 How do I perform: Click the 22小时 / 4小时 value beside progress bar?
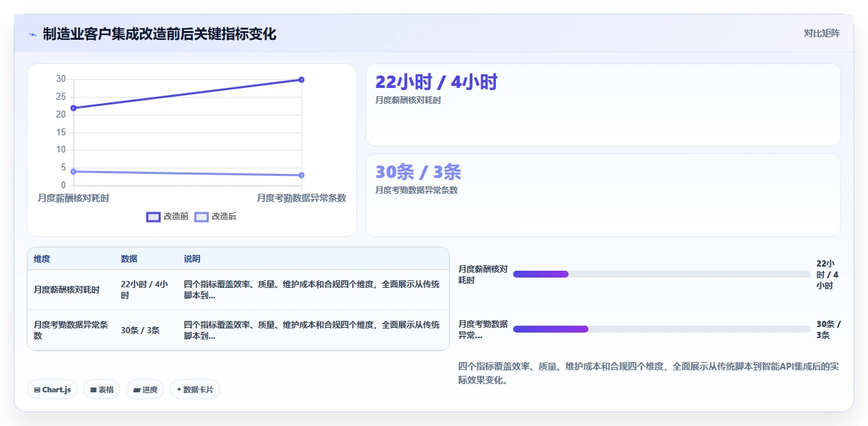[x=828, y=274]
